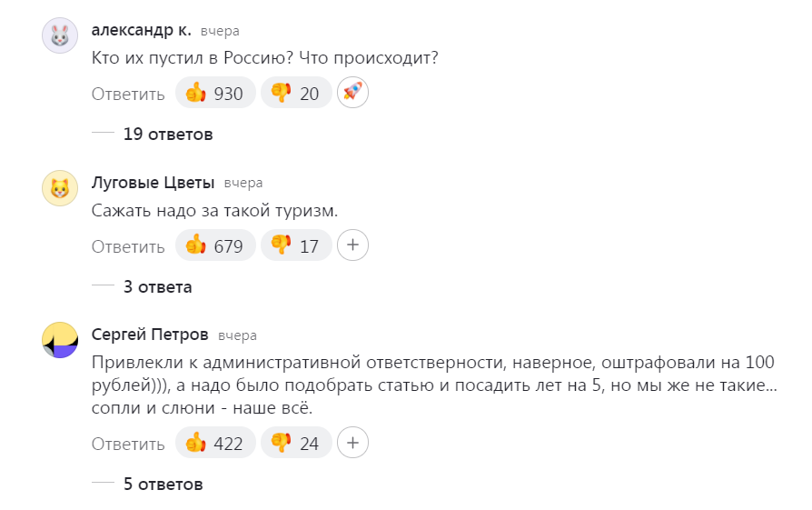Image resolution: width=812 pixels, height=510 pixels.
Task: Click Ответить under Сергей Петров's comment
Action: (128, 444)
